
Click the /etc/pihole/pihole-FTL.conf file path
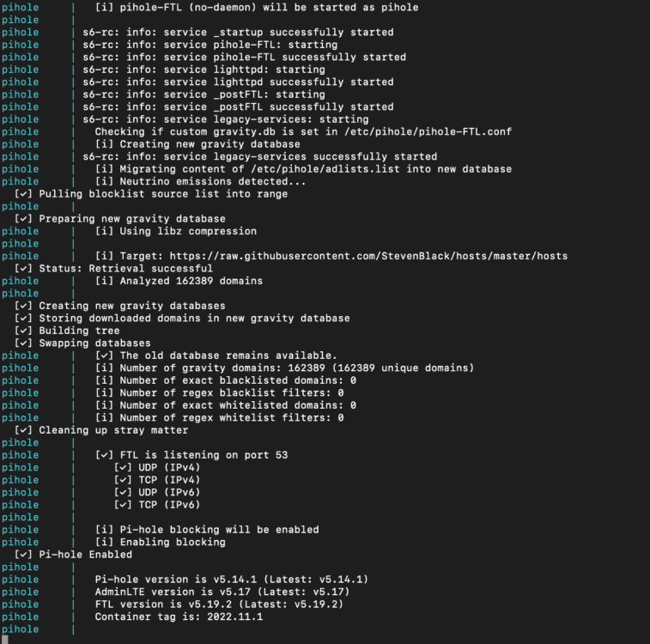click(x=427, y=131)
